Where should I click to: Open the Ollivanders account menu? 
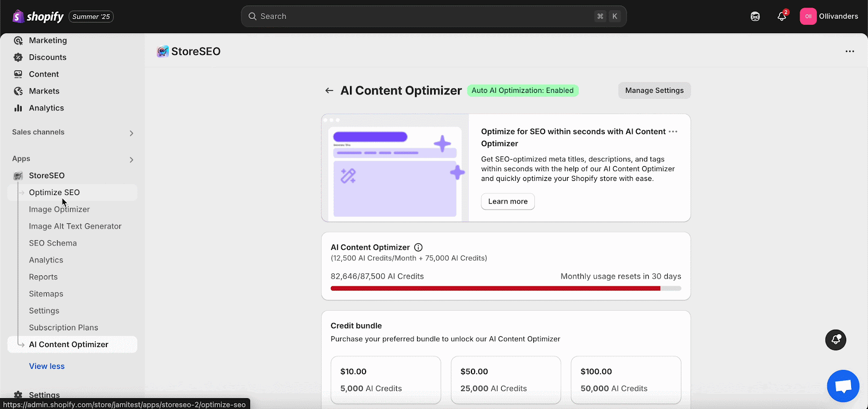point(829,16)
